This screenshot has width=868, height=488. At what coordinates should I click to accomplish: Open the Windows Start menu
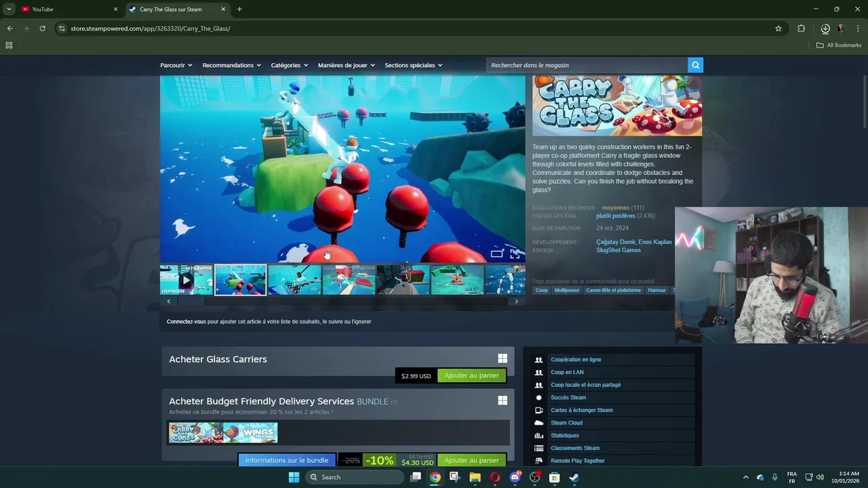(x=294, y=477)
